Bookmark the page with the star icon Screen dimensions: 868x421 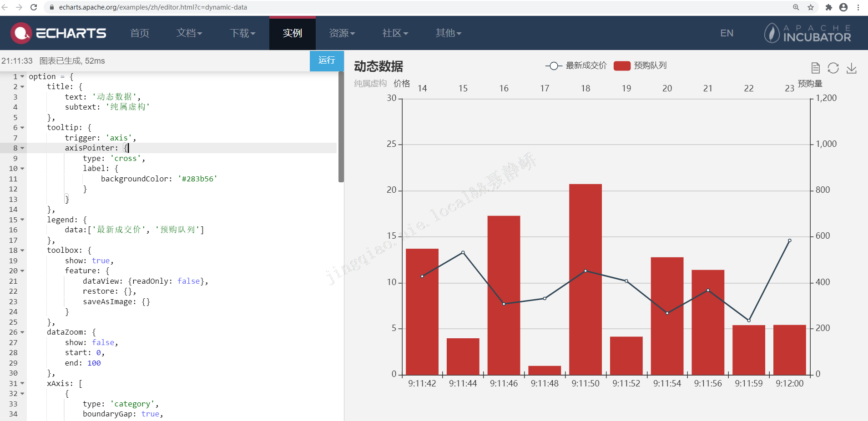tap(810, 7)
